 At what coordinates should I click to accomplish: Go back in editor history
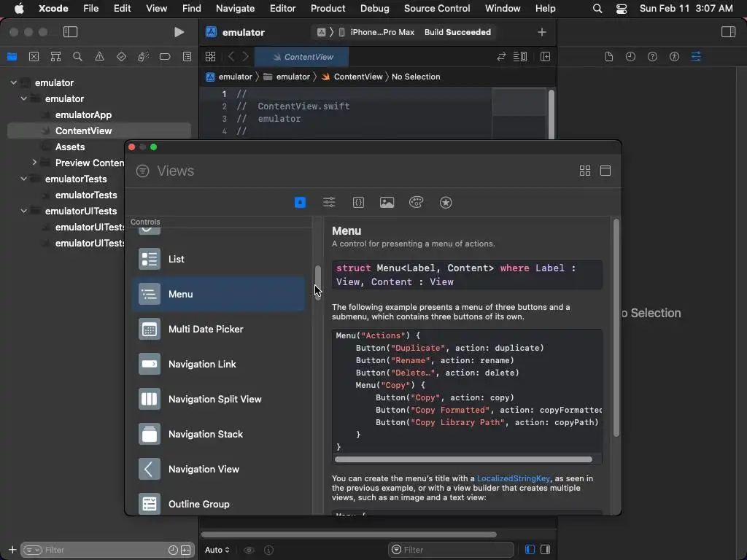[231, 57]
